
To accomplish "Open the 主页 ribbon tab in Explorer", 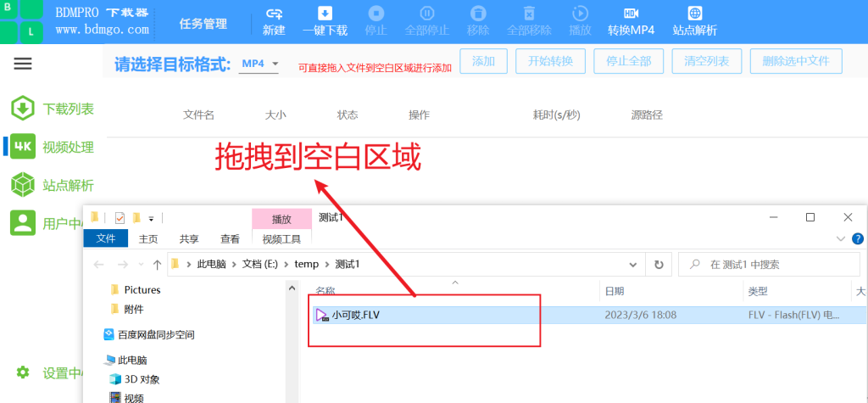I will [148, 239].
